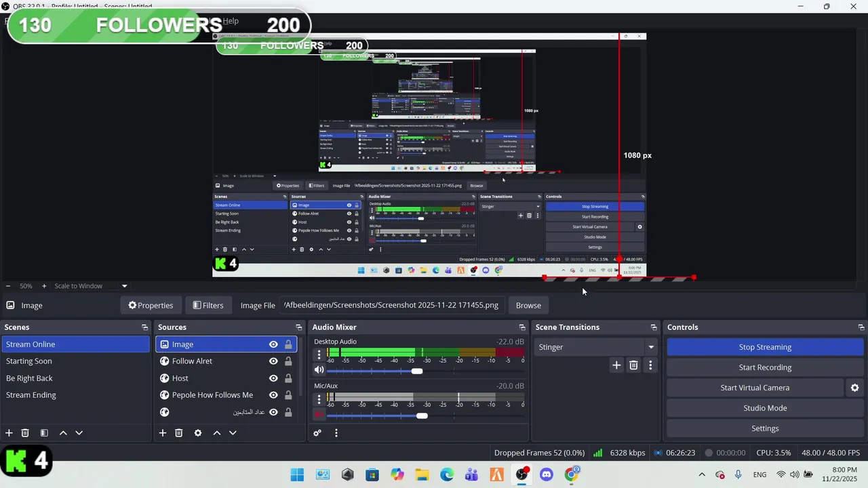Unlock the Follow Alret source
Screen dimensions: 868x488
[x=288, y=361]
